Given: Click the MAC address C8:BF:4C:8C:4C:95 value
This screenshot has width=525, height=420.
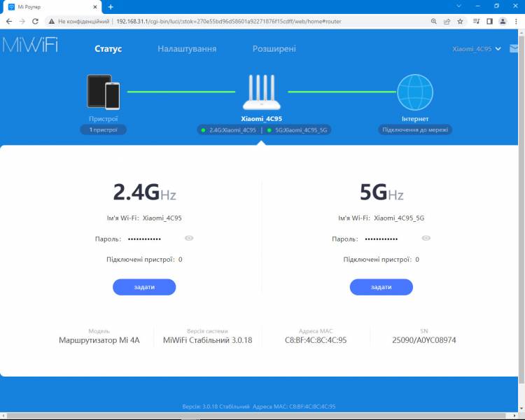Looking at the screenshot, I should 316,340.
